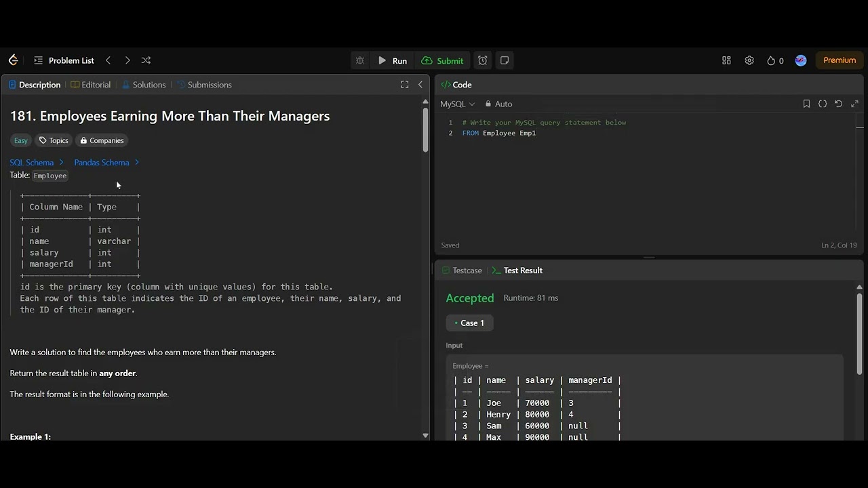
Task: Click the managerId column name in schema
Action: point(52,264)
